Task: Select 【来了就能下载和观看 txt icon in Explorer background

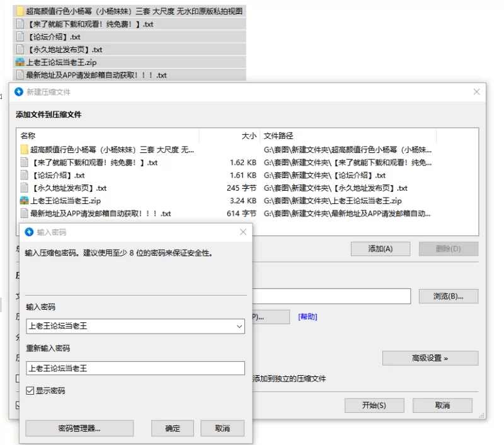Action: coord(20,24)
